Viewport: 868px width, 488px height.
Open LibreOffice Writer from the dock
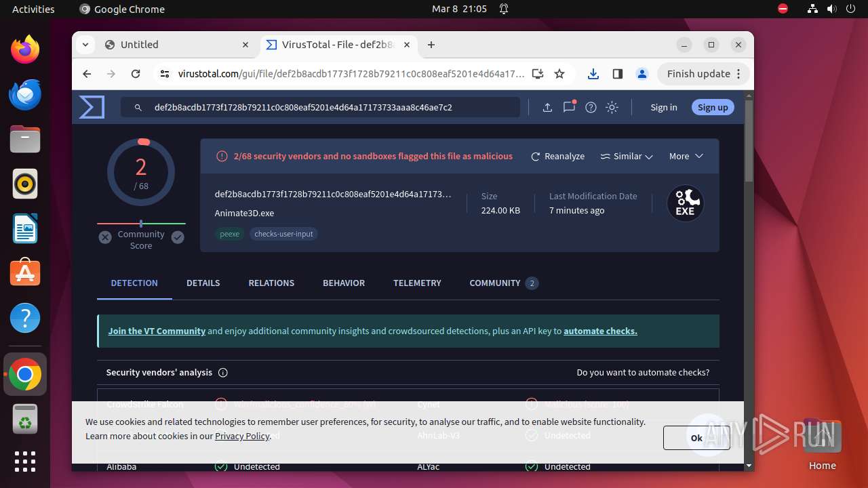click(x=25, y=228)
